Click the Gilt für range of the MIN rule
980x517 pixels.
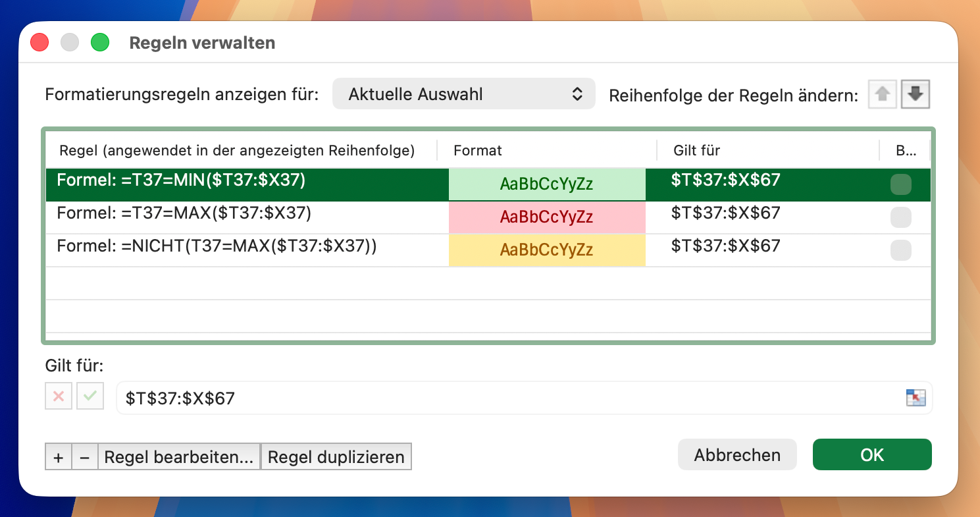(x=726, y=180)
